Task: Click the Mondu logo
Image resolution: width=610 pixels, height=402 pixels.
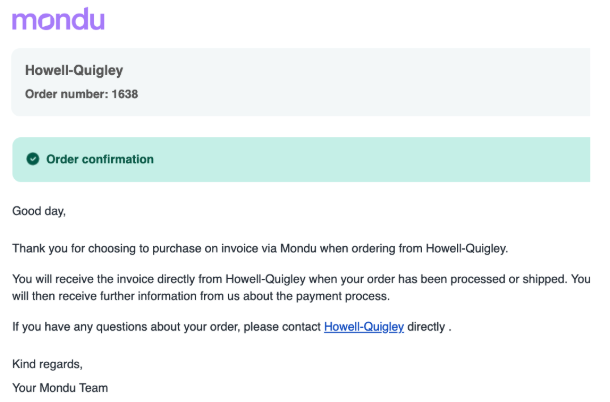Action: pyautogui.click(x=58, y=18)
